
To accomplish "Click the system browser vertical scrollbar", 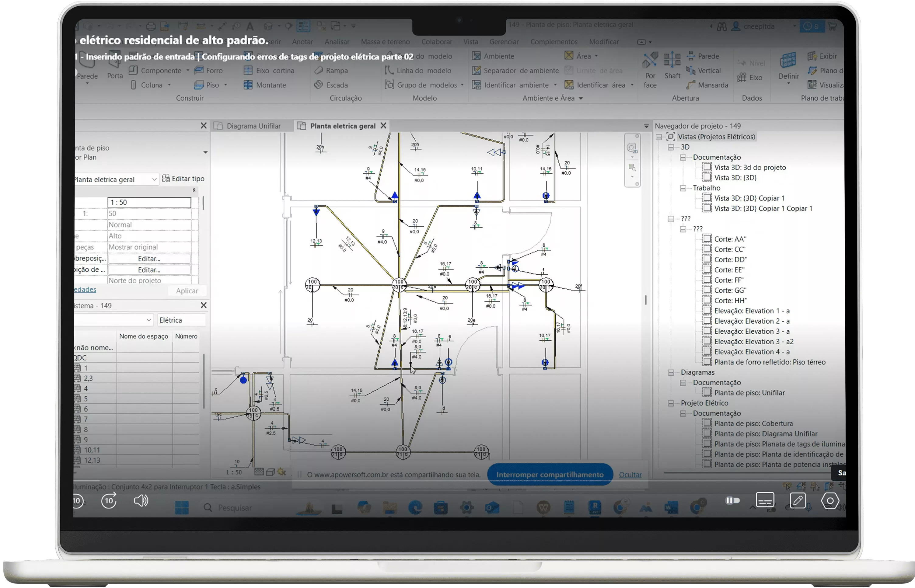I will (x=204, y=382).
